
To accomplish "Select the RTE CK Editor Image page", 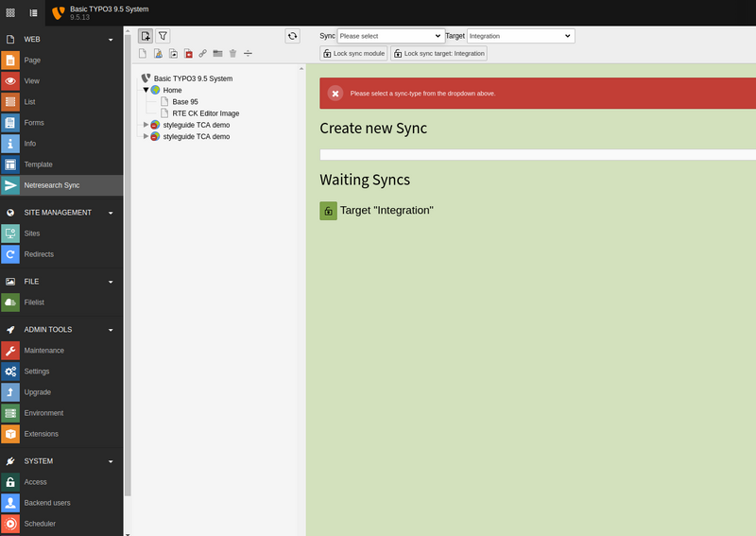I will 205,113.
